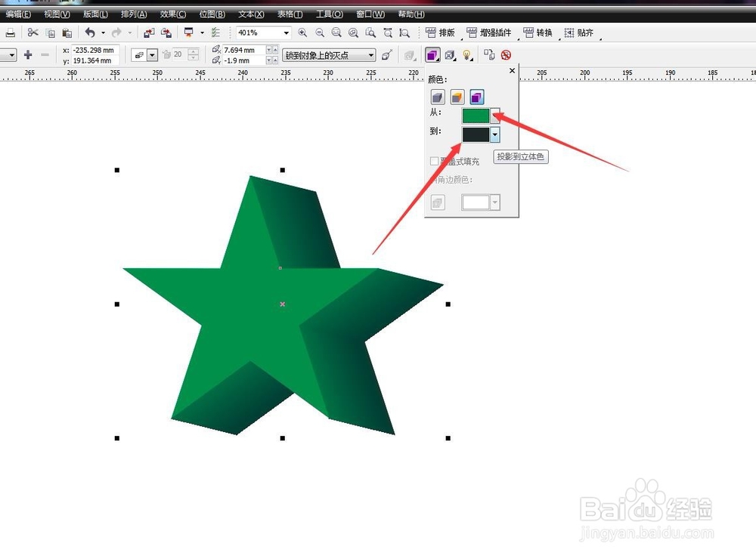The image size is (756, 559).
Task: Click the extrude rotation icon on property bar
Action: click(449, 55)
